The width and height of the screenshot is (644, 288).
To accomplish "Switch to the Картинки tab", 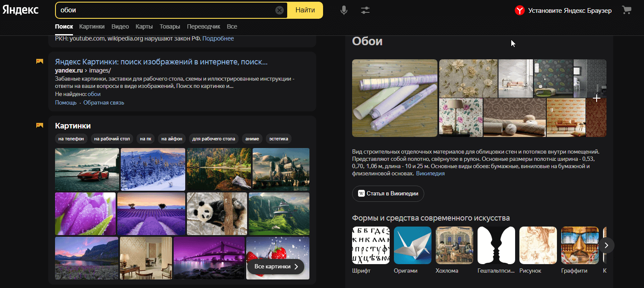I will (92, 26).
